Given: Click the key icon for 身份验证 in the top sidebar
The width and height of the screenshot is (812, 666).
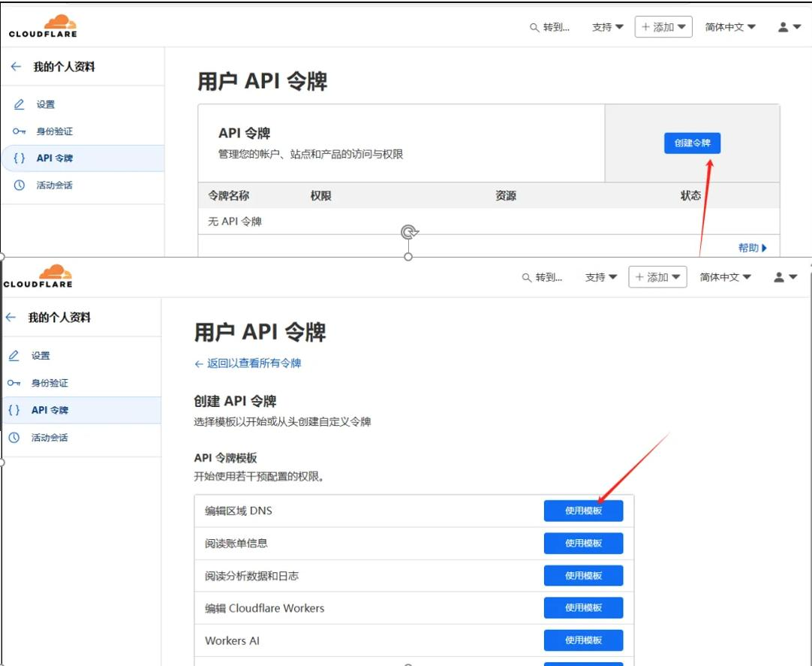Looking at the screenshot, I should click(x=20, y=131).
